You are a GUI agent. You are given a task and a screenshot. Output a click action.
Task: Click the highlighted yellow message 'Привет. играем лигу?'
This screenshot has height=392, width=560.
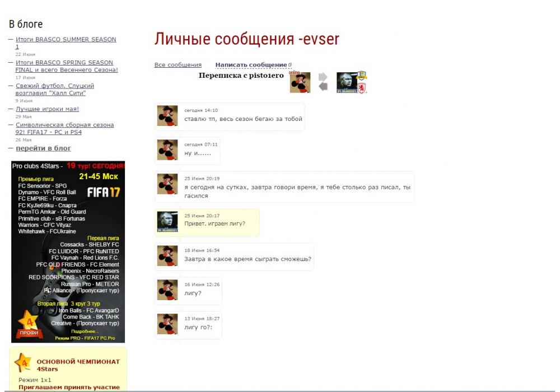(x=214, y=224)
